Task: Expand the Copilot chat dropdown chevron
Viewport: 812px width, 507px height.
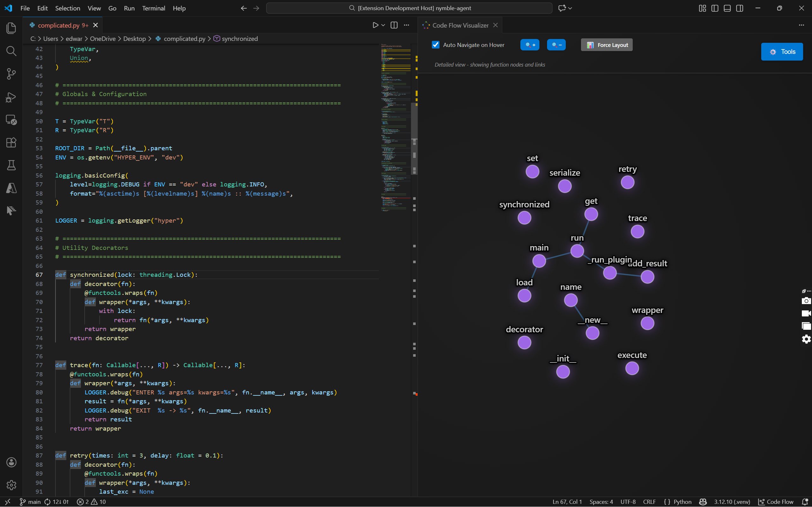Action: coord(570,8)
